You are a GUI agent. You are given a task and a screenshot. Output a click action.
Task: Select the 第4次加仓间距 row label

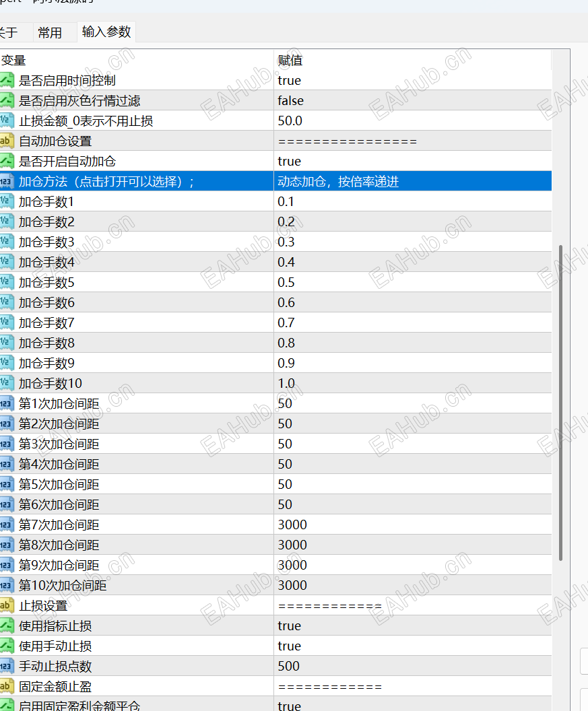[x=59, y=464]
